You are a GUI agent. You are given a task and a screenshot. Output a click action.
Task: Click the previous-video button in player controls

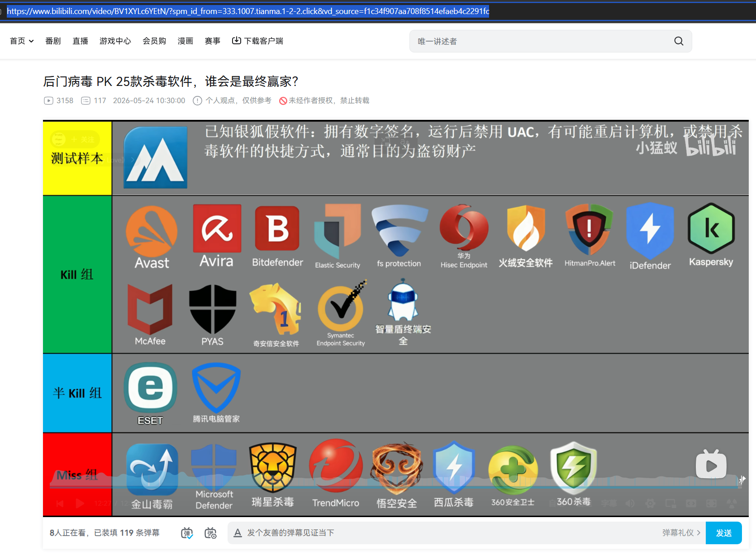click(60, 504)
